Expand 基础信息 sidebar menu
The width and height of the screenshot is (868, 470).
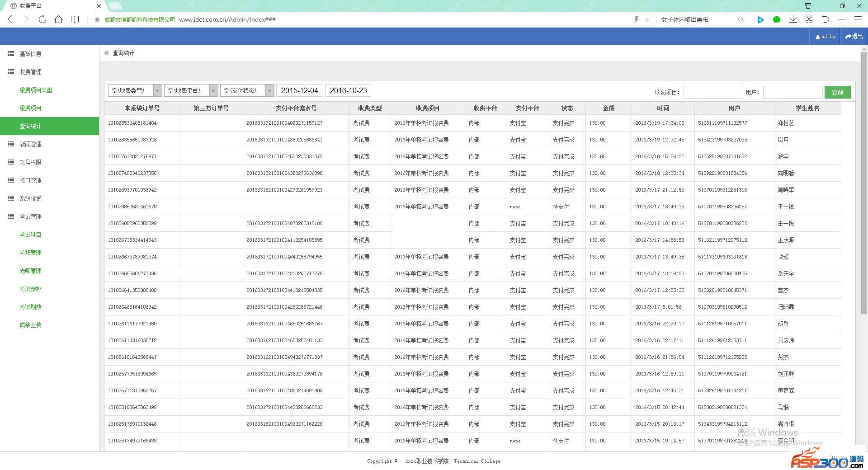pyautogui.click(x=30, y=54)
